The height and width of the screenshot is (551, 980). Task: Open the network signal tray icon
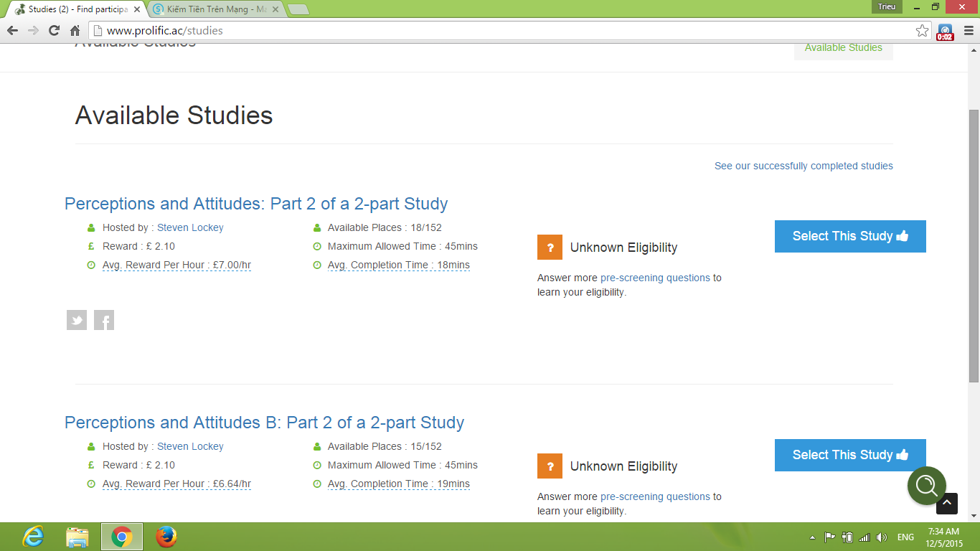[x=864, y=537]
